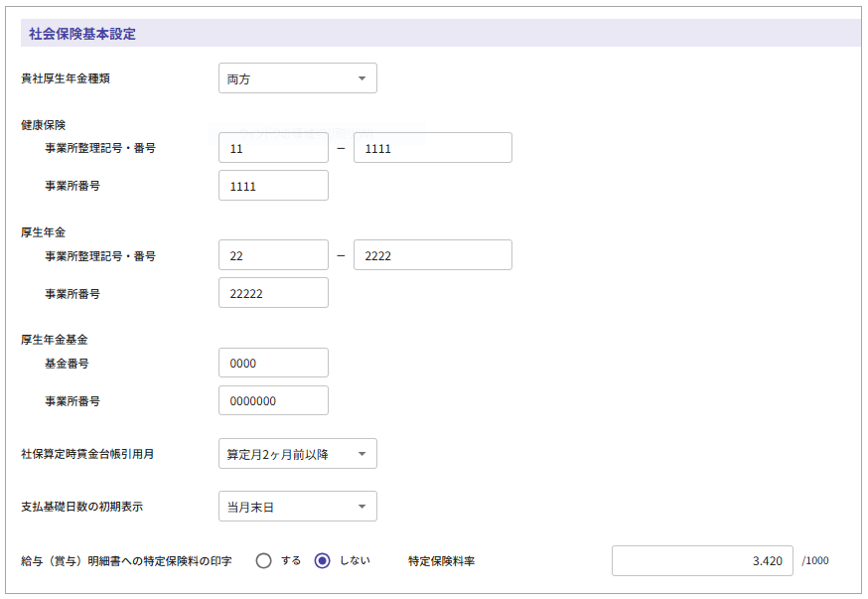Select the する radio button
The image size is (868, 599).
point(264,560)
